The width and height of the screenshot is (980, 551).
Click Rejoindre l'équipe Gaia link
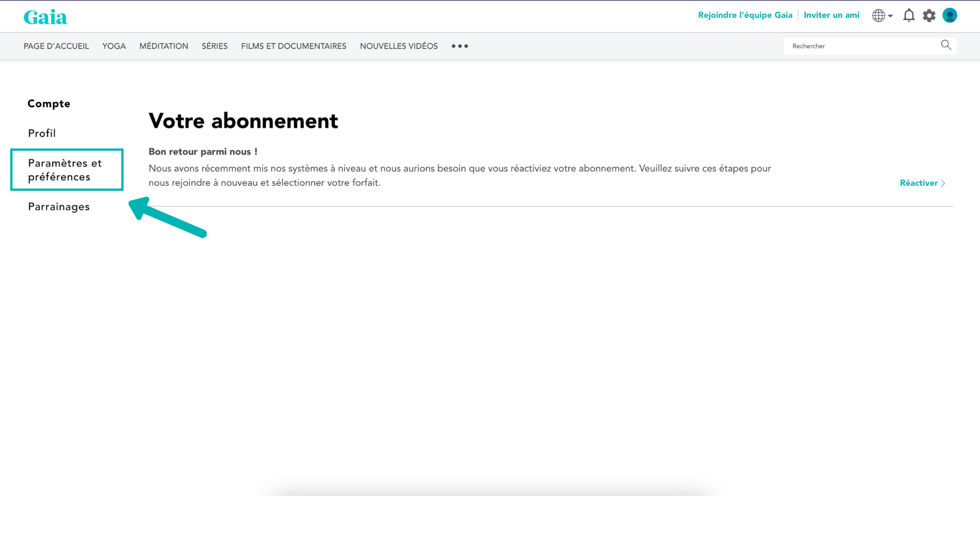pyautogui.click(x=745, y=15)
